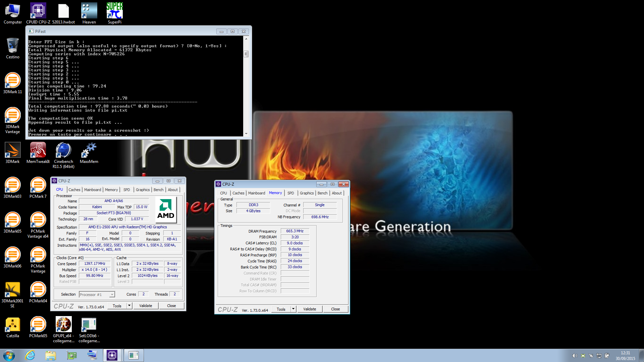644x362 pixels.
Task: Click the Windows Start button
Action: [9, 355]
